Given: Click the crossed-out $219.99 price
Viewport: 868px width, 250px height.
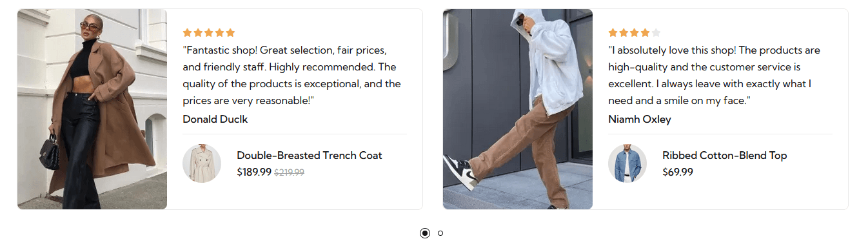Looking at the screenshot, I should point(290,172).
